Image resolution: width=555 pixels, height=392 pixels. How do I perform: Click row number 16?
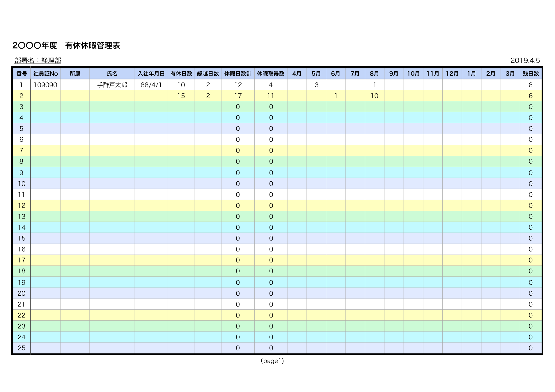(22, 249)
